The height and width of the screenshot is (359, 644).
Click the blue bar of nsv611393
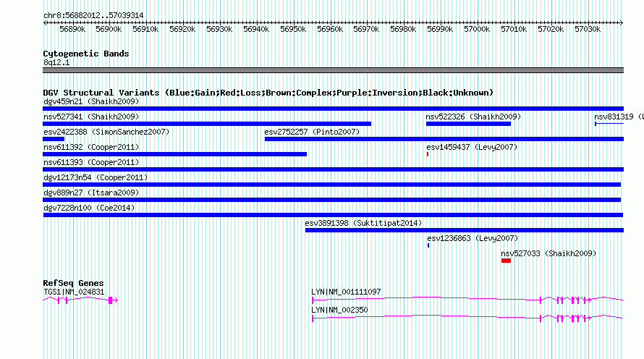333,169
